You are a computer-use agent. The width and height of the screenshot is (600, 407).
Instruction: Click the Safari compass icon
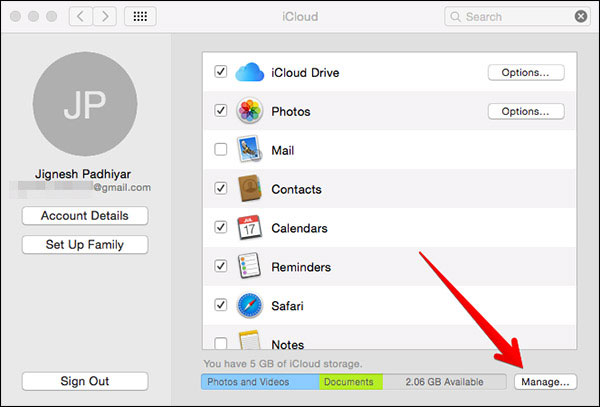pos(249,305)
